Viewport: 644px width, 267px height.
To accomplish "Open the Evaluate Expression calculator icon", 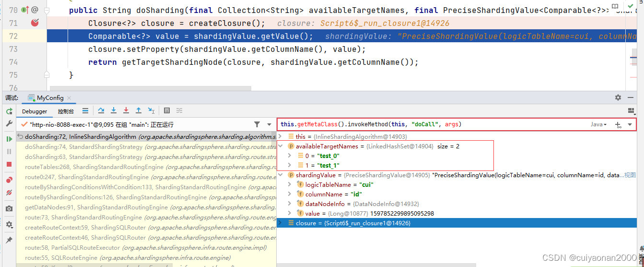I will point(167,110).
